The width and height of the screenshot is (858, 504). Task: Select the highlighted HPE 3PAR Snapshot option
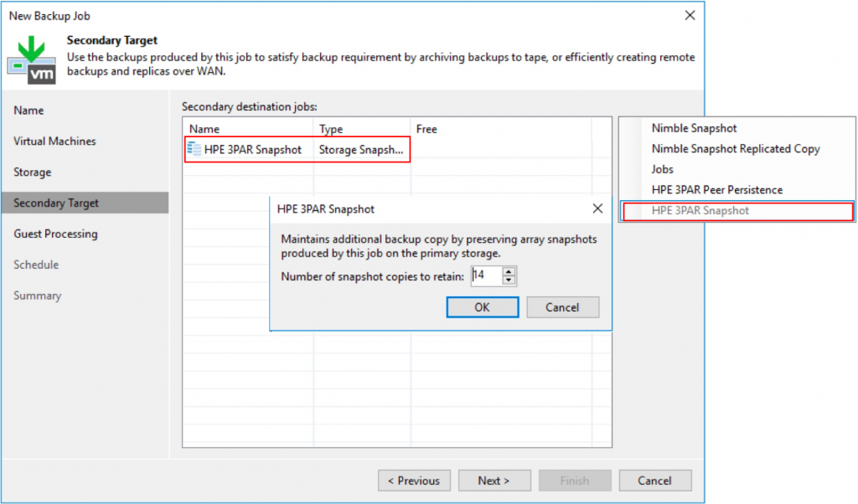pos(702,210)
